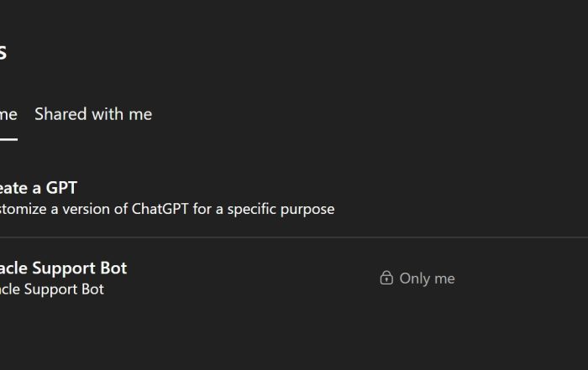Screen dimensions: 588x370
Task: Click the lock icon beside Only me
Action: coord(386,278)
